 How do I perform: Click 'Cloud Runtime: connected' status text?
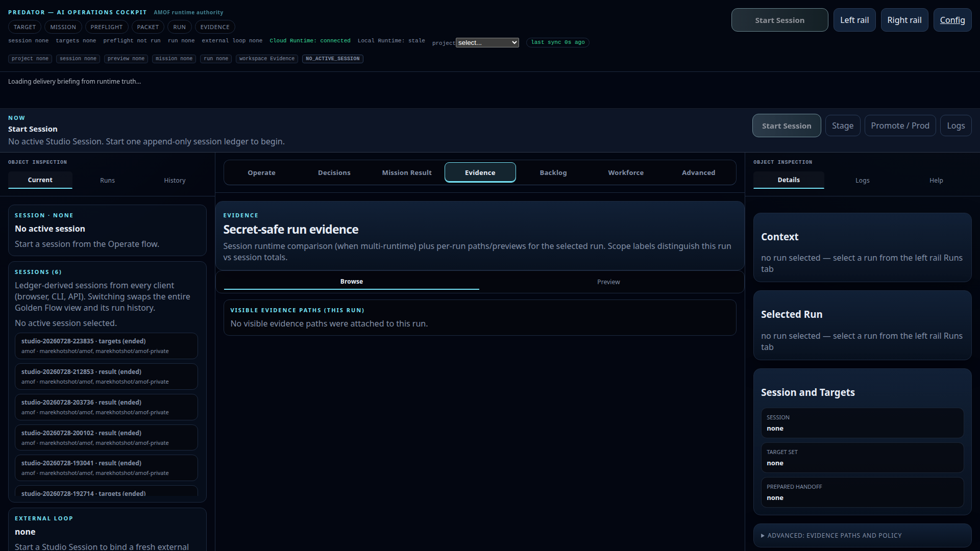click(x=310, y=41)
